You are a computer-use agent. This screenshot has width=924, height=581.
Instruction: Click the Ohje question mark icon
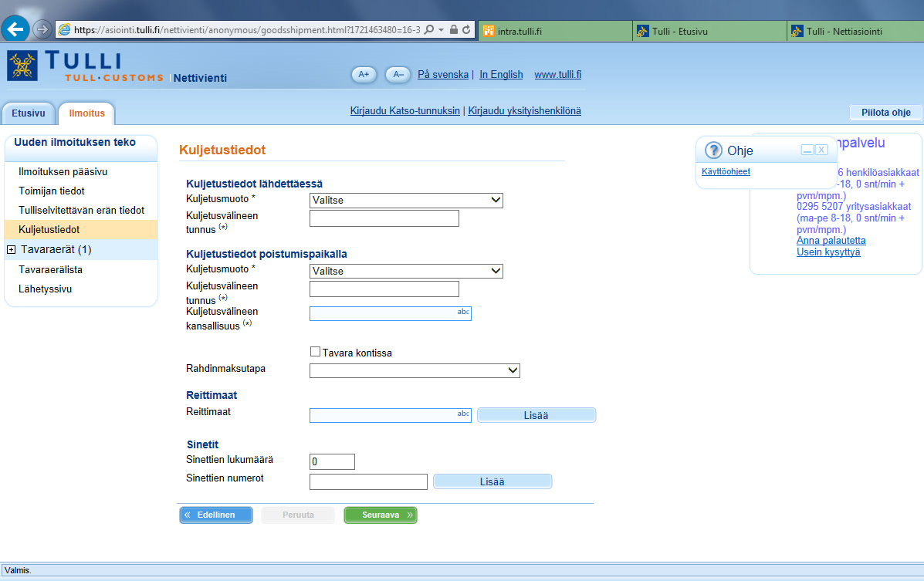713,150
